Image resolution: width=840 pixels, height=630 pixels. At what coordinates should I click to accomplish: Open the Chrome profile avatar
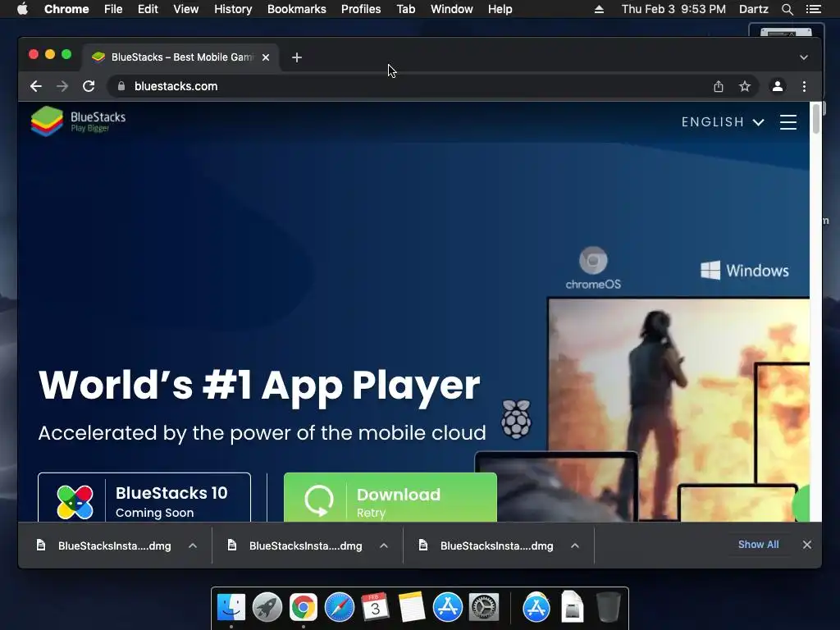778,86
